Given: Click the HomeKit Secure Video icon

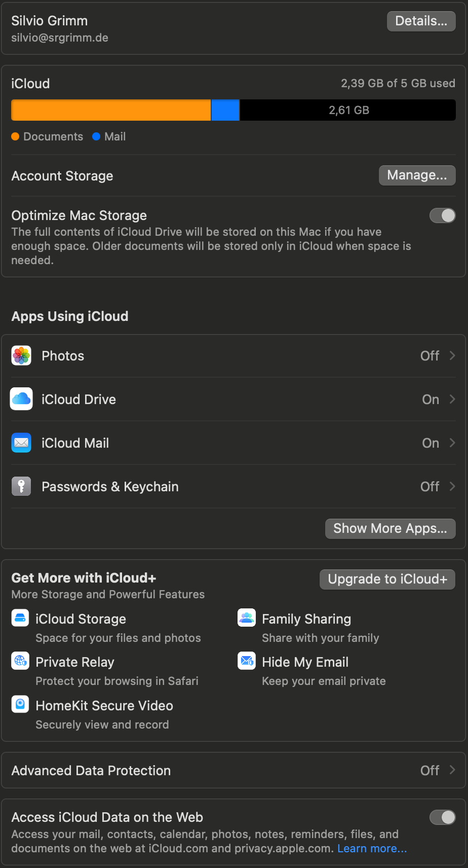Looking at the screenshot, I should [20, 704].
